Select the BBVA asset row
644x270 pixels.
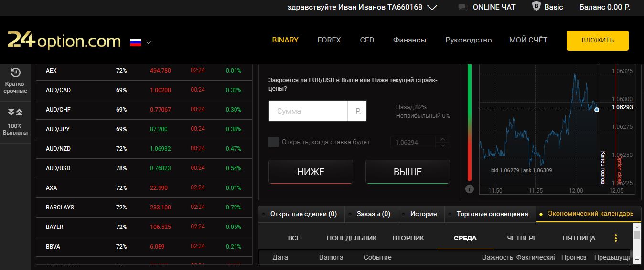pyautogui.click(x=144, y=246)
